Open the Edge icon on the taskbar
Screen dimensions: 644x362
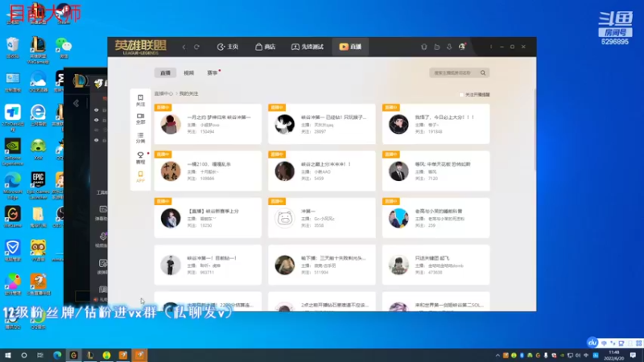pyautogui.click(x=57, y=355)
